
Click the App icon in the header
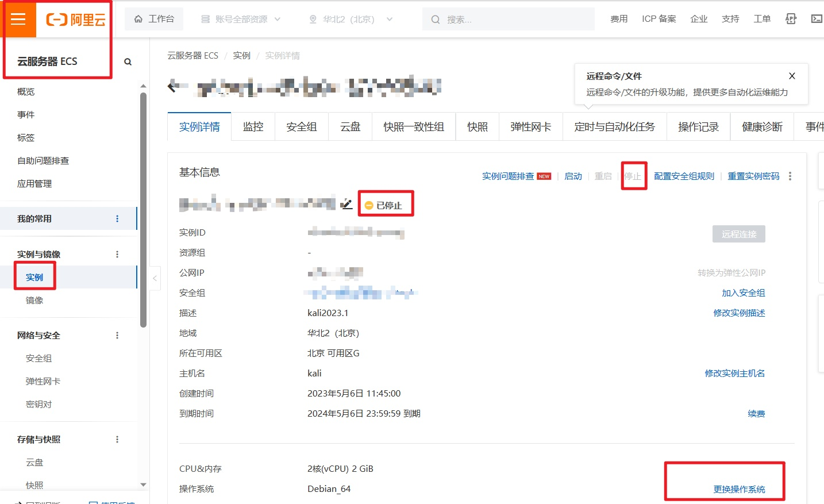coord(791,19)
